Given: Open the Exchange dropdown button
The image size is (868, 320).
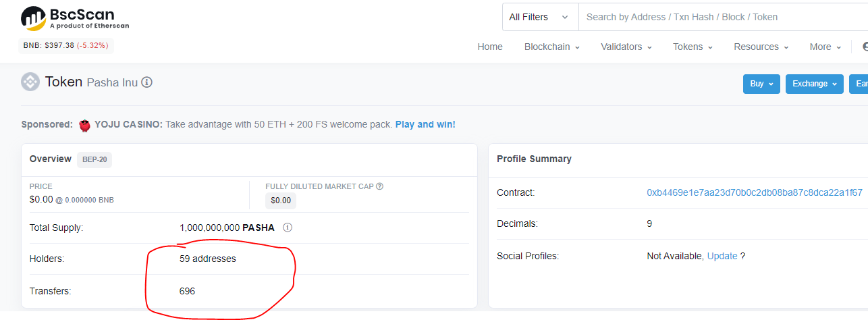Looking at the screenshot, I should 814,84.
